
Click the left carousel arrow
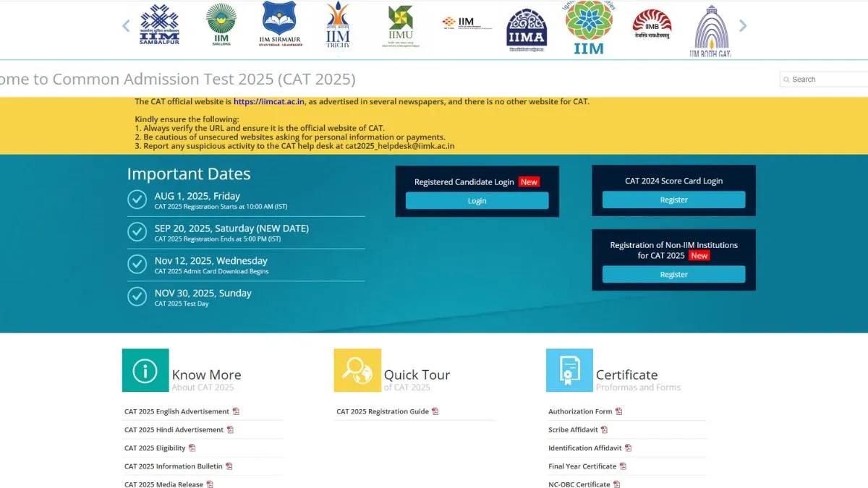click(x=125, y=26)
